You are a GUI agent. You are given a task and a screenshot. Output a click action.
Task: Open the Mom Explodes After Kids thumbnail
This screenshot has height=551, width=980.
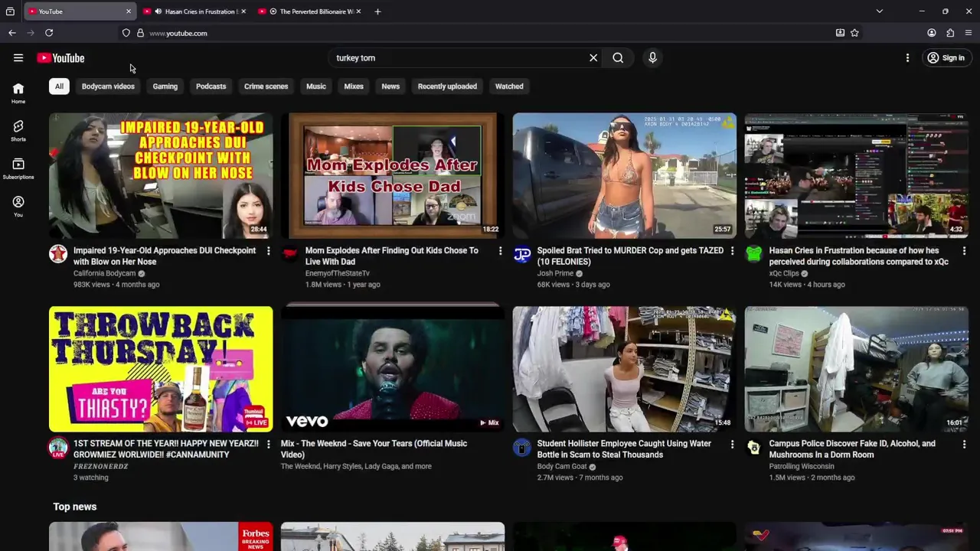pyautogui.click(x=393, y=175)
